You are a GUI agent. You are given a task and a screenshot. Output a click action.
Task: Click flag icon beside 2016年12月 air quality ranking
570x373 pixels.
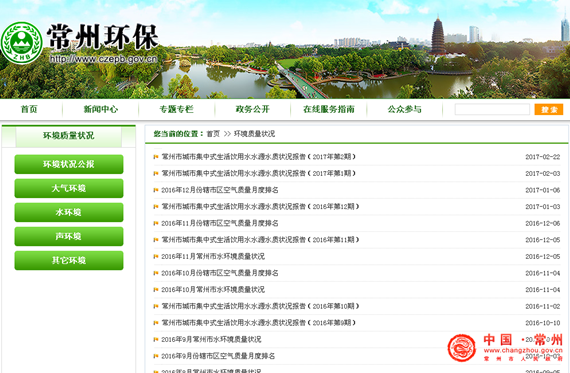pos(156,190)
